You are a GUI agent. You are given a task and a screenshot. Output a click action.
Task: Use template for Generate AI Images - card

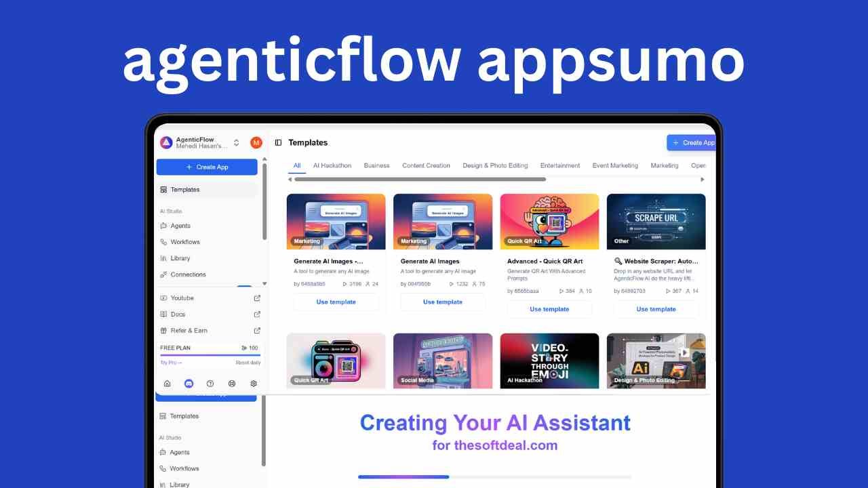[336, 302]
